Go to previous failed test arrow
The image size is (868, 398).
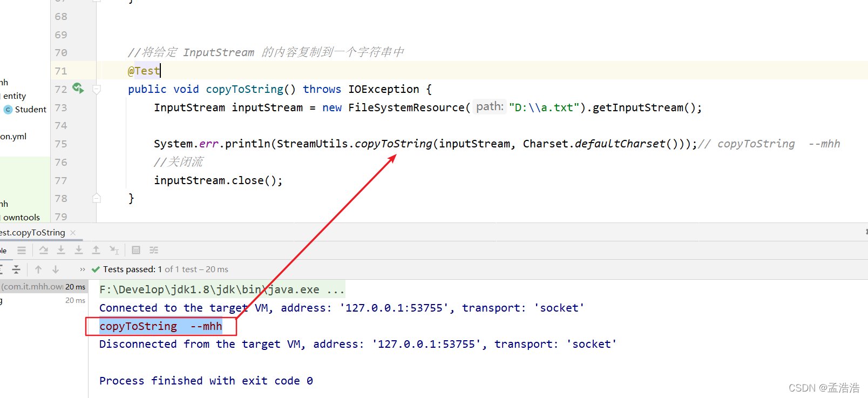(38, 269)
